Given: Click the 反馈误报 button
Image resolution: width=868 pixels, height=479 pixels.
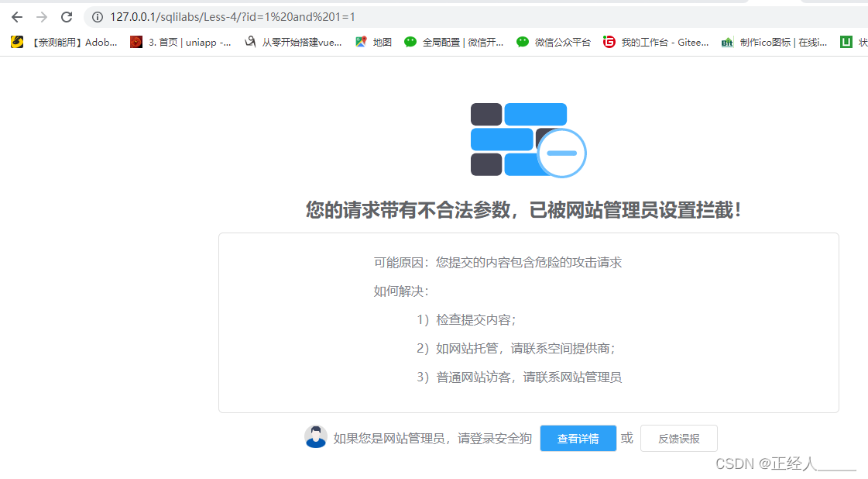Looking at the screenshot, I should pyautogui.click(x=678, y=439).
